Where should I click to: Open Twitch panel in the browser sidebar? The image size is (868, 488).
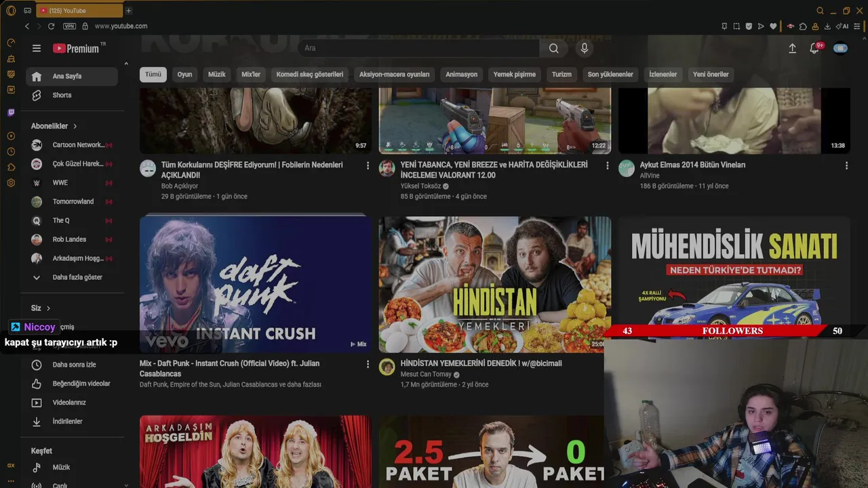click(11, 113)
